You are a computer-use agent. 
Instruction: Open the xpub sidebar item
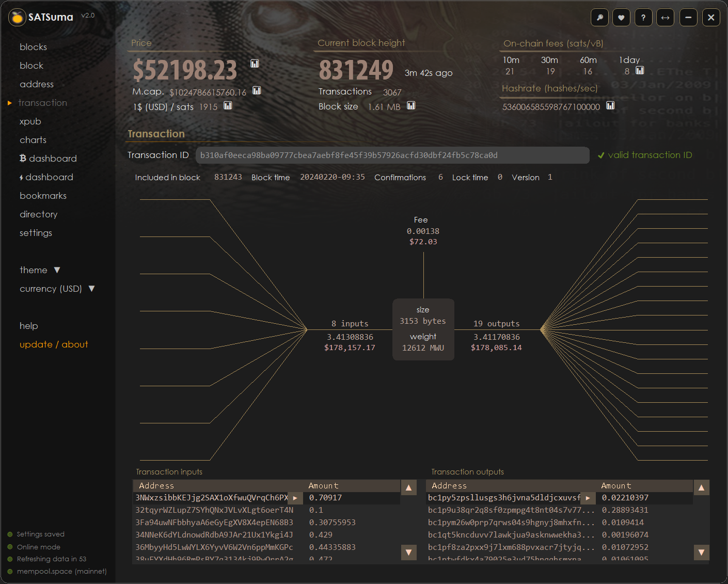click(x=30, y=121)
